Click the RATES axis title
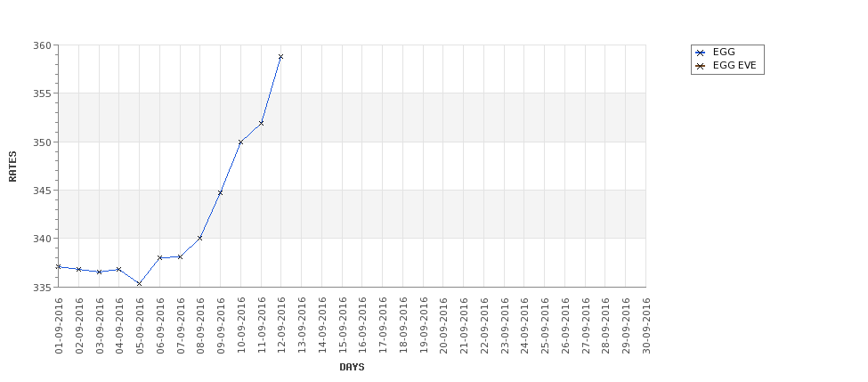This screenshot has width=868, height=382. [12, 167]
